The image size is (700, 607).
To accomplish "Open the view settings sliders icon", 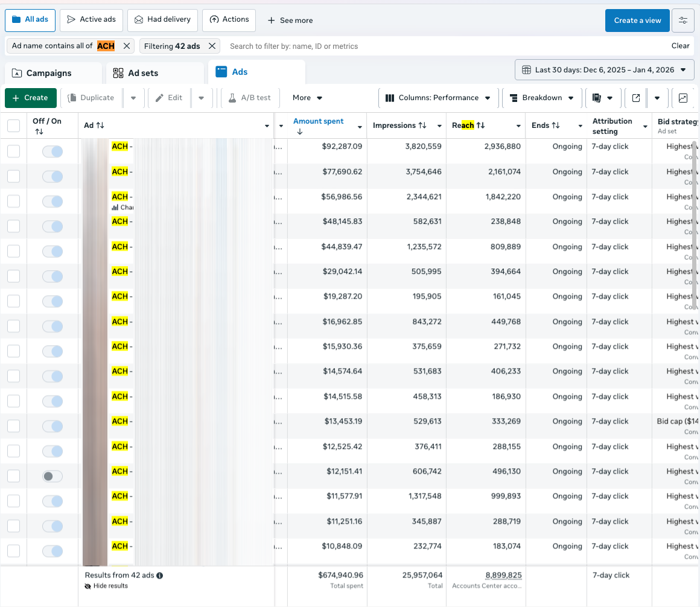I will (x=682, y=20).
